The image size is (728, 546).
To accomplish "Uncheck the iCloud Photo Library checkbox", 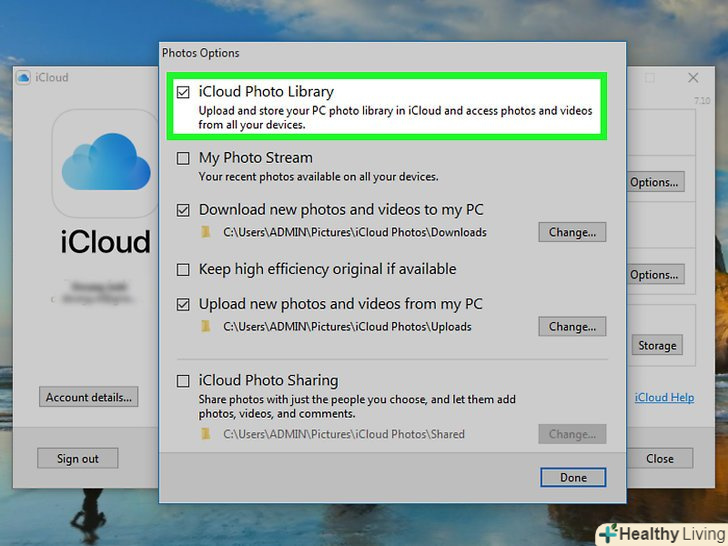I will click(183, 92).
